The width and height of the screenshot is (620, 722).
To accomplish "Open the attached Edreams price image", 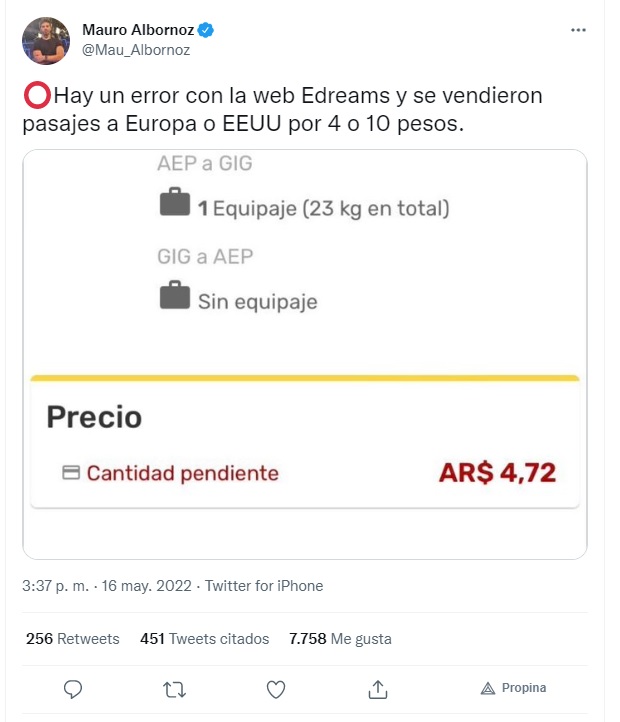I will pyautogui.click(x=305, y=354).
